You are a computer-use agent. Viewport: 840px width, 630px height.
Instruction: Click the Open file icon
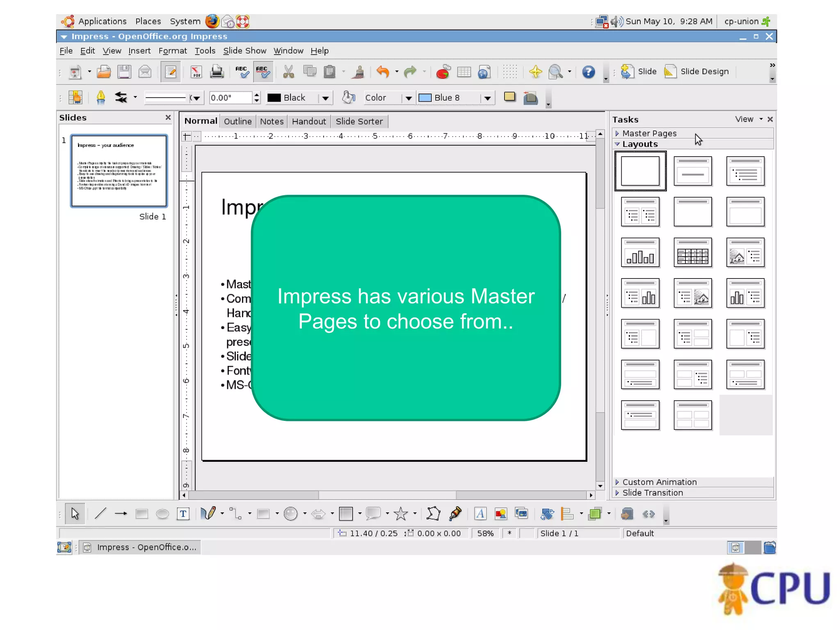(x=104, y=72)
